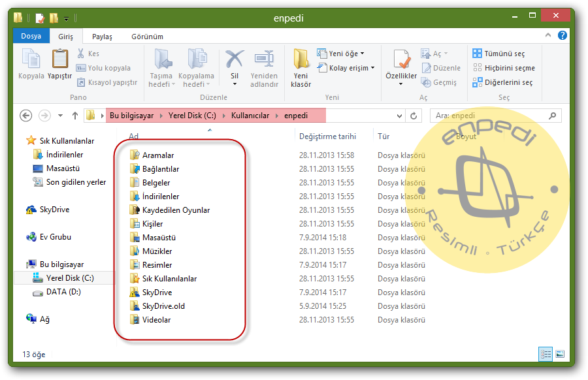Open quick access toolbar customize dropdown
The image size is (588, 380).
(67, 18)
